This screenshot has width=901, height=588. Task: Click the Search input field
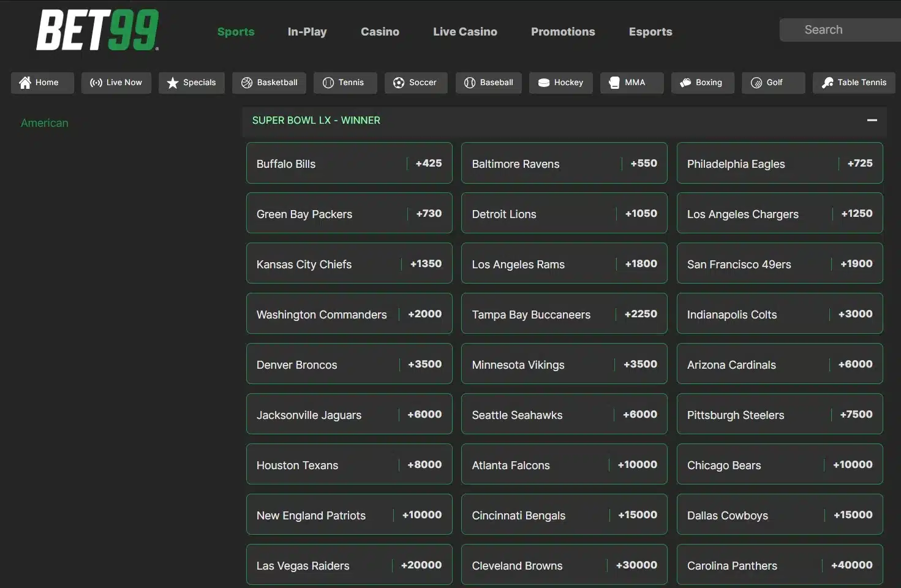[839, 30]
